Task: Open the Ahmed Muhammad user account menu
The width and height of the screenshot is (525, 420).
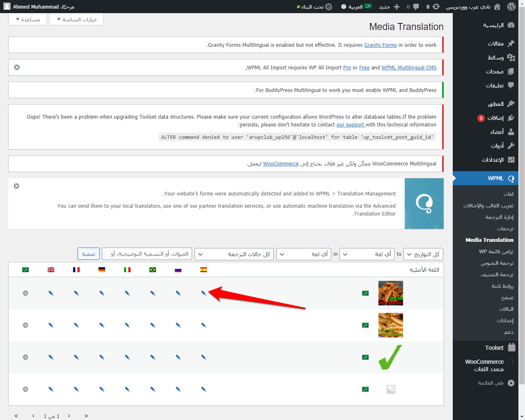Action: tap(39, 7)
